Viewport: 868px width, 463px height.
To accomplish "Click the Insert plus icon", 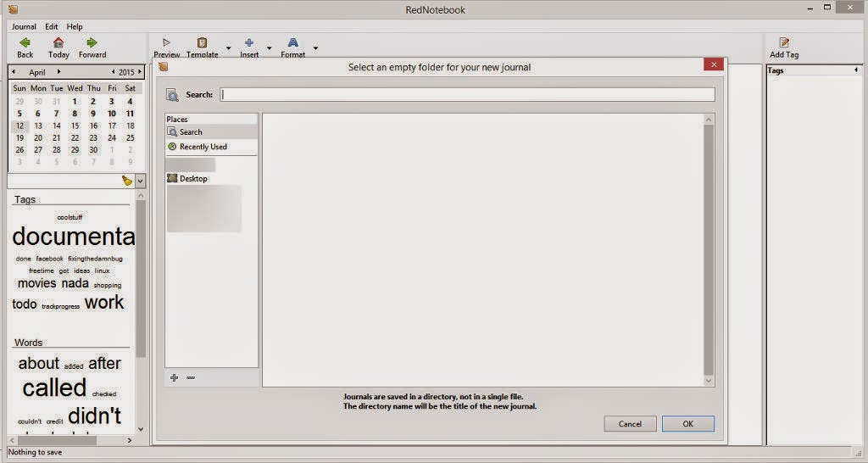I will [x=249, y=42].
